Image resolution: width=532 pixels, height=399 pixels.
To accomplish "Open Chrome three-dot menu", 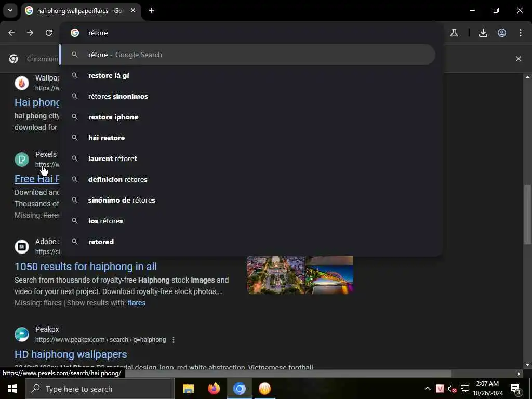I will coord(521,33).
